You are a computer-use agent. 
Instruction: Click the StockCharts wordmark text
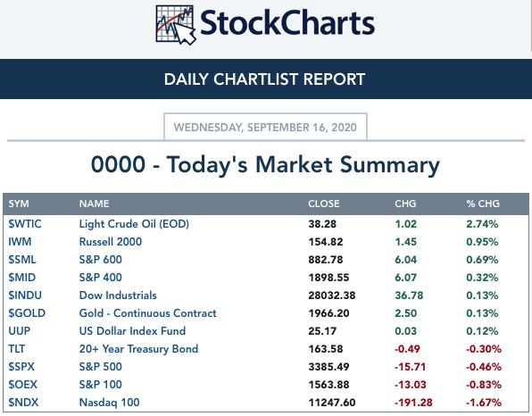[x=287, y=22]
